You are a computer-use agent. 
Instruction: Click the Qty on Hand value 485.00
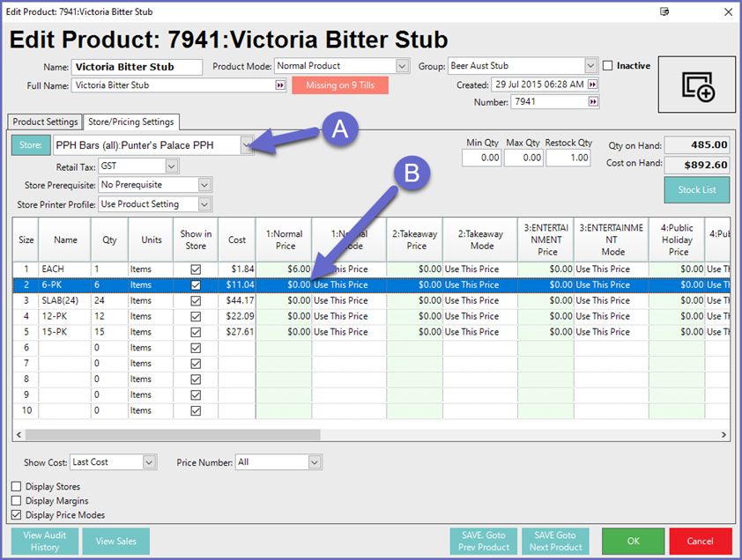pos(696,145)
